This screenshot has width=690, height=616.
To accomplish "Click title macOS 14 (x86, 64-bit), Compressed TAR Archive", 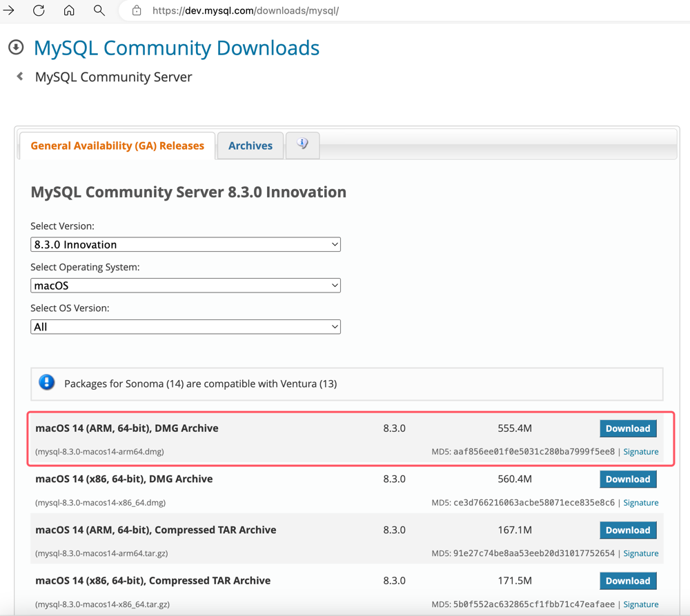I will (152, 580).
